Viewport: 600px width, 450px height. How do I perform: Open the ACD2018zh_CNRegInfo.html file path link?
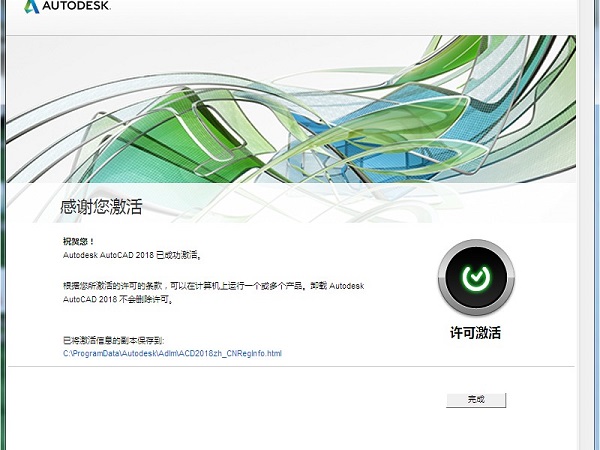[172, 353]
